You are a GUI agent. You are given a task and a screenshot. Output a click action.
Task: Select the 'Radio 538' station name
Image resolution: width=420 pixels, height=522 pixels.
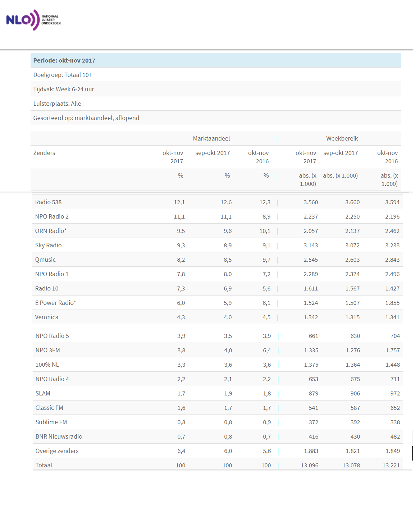49,202
